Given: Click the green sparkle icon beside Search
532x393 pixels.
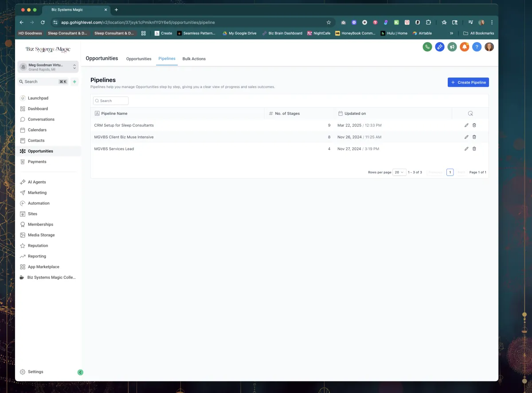Looking at the screenshot, I should click(74, 82).
